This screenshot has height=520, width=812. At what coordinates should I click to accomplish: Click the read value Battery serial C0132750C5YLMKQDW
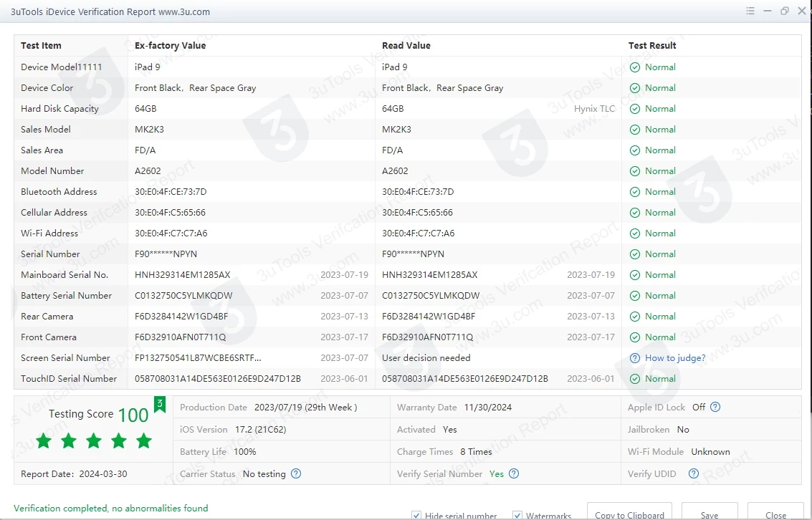point(430,296)
